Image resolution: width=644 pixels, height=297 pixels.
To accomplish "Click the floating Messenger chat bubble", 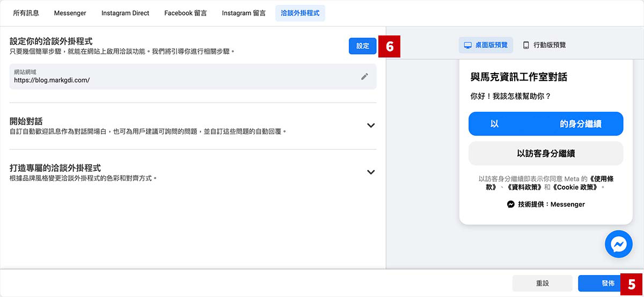I will point(619,244).
